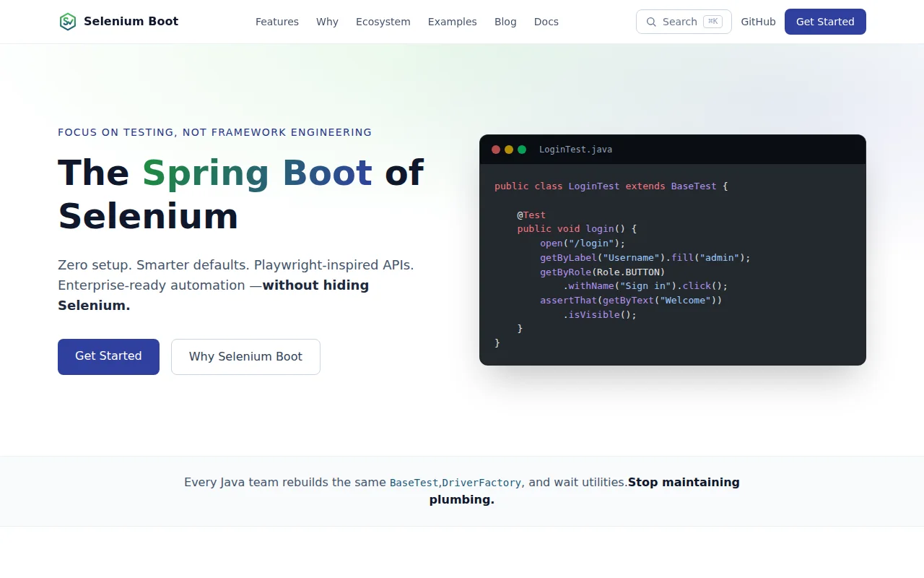This screenshot has width=924, height=578.
Task: Click the green dot in code window header
Action: click(522, 150)
